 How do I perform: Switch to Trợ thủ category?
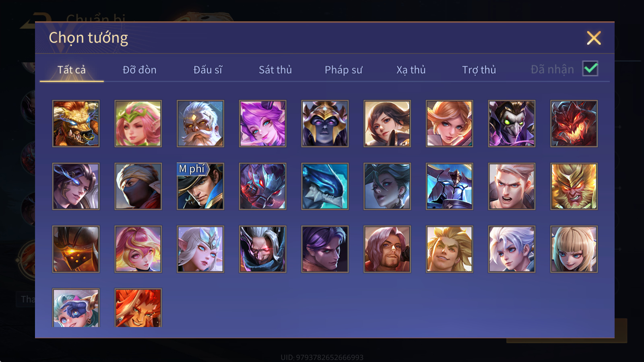pyautogui.click(x=479, y=70)
